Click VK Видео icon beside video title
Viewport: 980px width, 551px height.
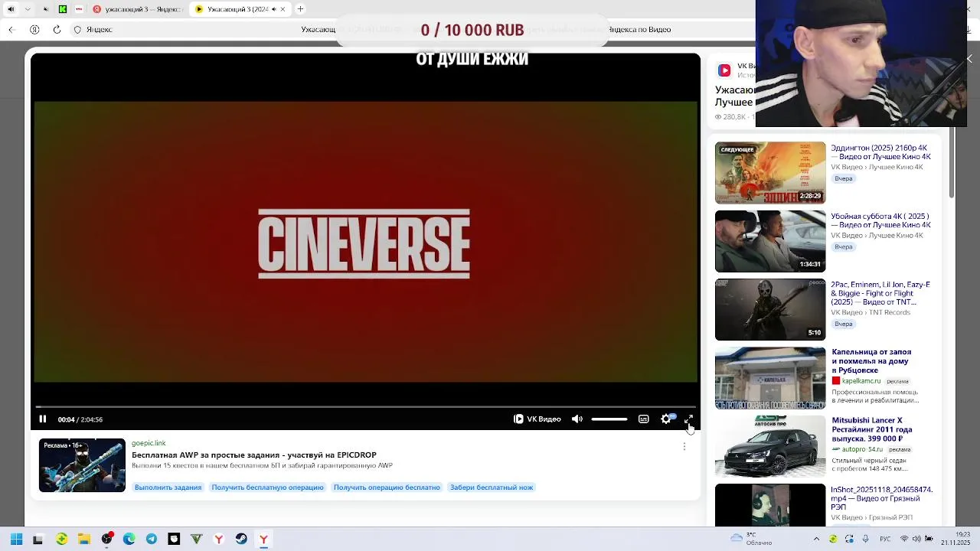[724, 70]
